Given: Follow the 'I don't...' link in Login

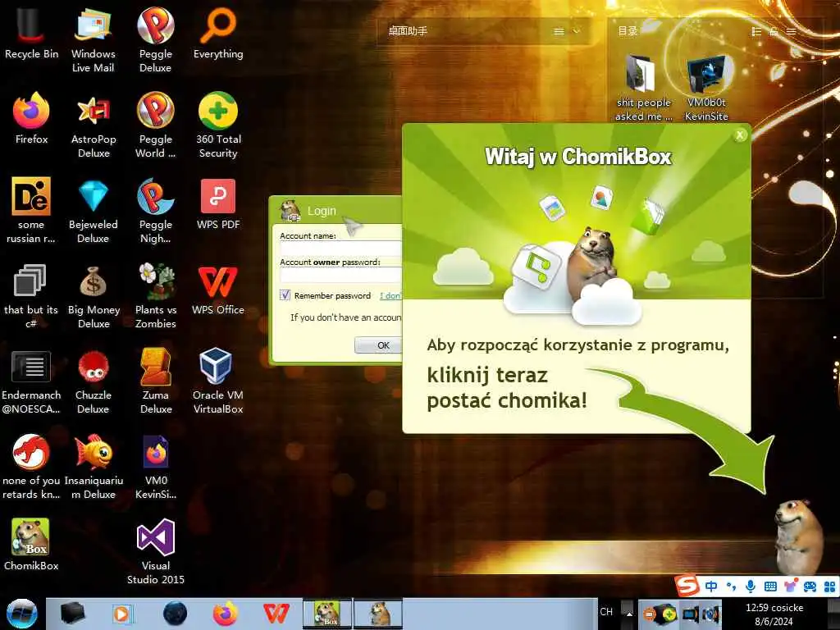Looking at the screenshot, I should tap(390, 295).
